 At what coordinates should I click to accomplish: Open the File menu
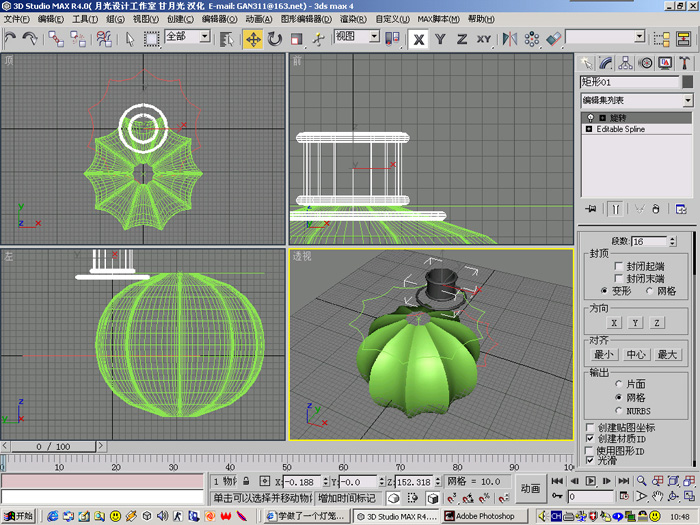click(x=17, y=19)
